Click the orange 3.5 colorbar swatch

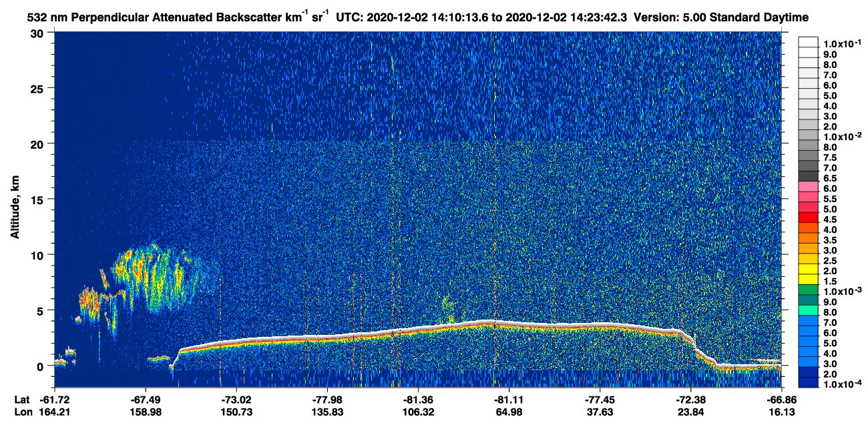click(x=808, y=240)
